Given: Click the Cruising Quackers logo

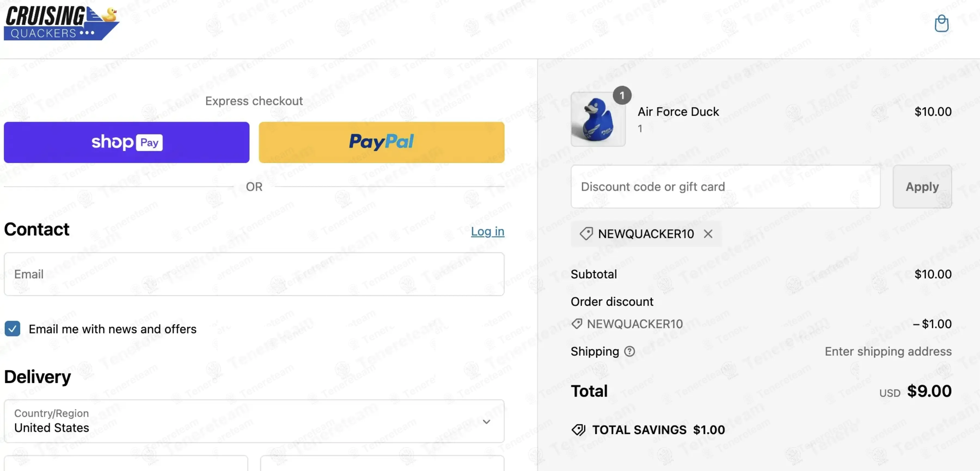Looking at the screenshot, I should [x=62, y=23].
